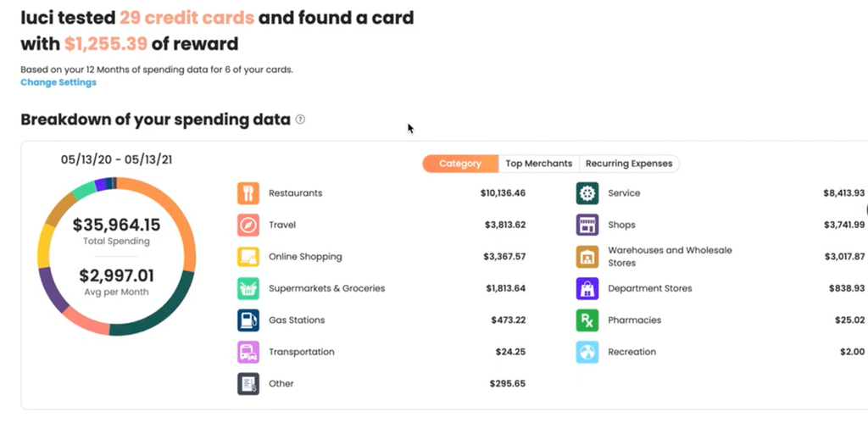Click the Department Stores bag icon

pos(587,289)
